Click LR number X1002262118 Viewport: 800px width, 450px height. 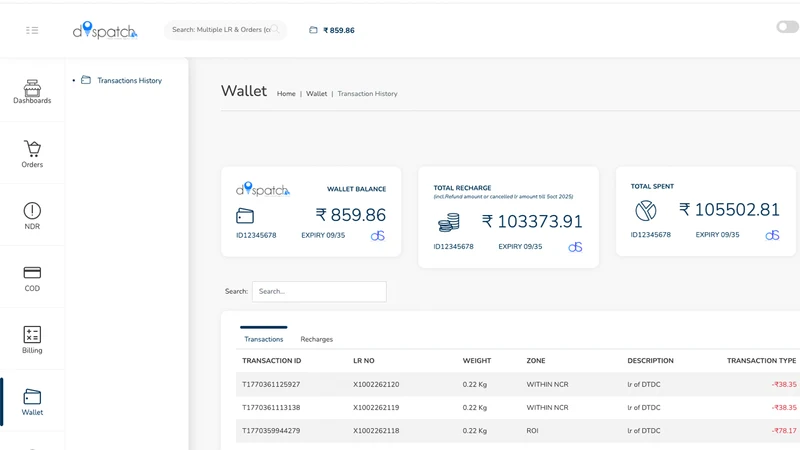click(376, 431)
